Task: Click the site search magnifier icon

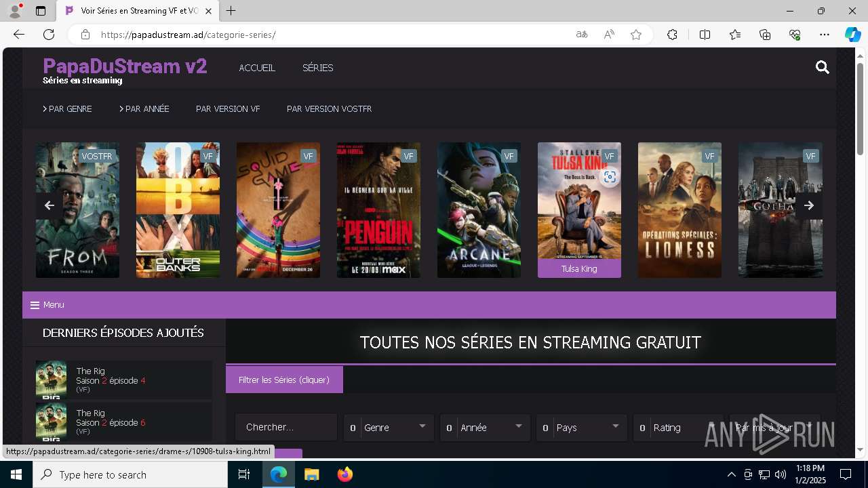Action: [x=823, y=67]
